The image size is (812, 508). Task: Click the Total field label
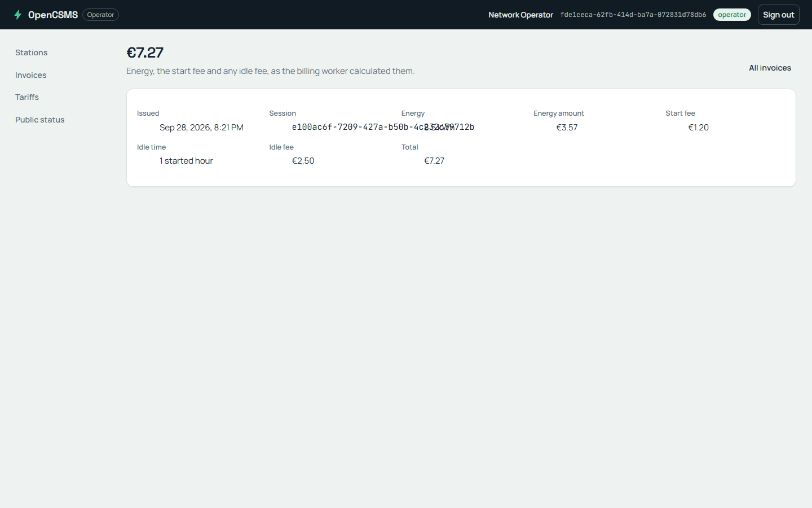(x=410, y=147)
